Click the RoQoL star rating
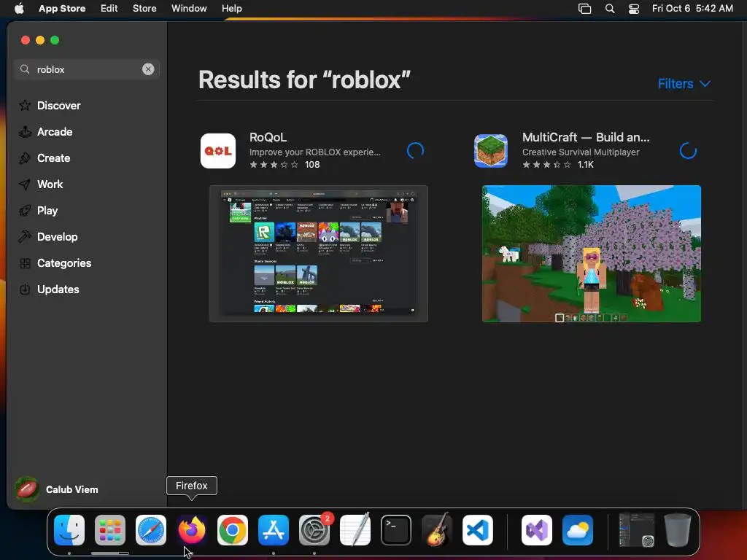Screen dimensions: 747x560 [x=274, y=165]
